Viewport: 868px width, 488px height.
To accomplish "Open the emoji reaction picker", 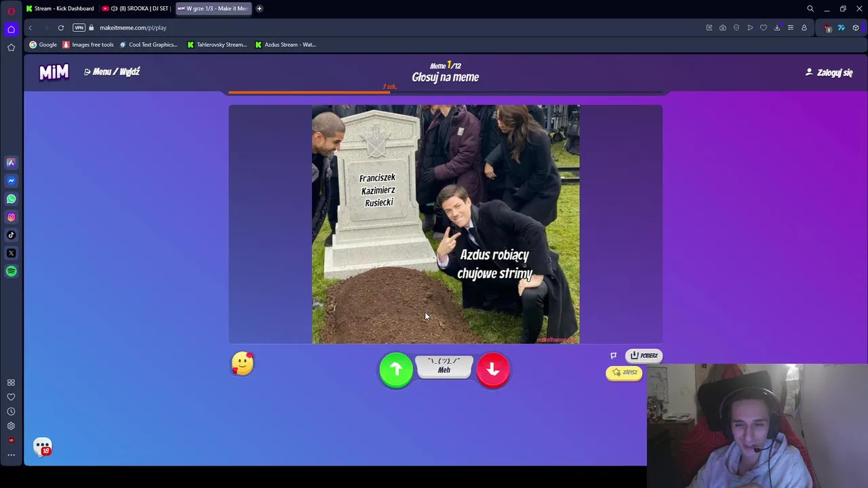I will [242, 364].
